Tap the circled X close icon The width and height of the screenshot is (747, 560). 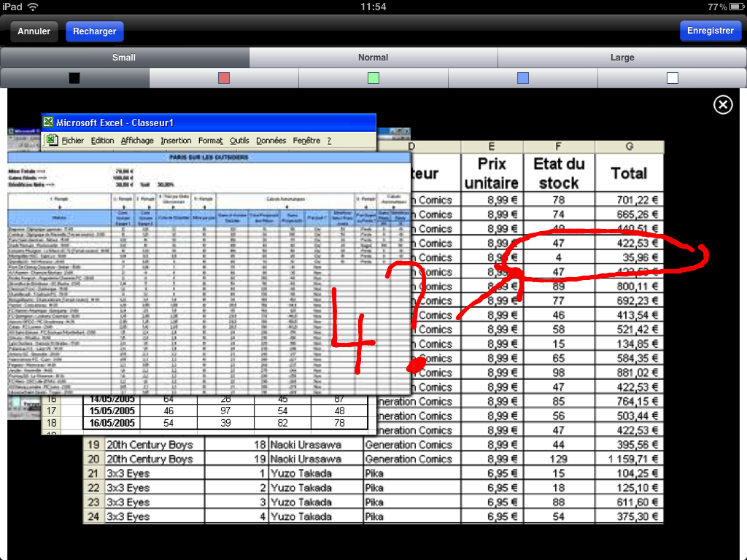tap(723, 104)
